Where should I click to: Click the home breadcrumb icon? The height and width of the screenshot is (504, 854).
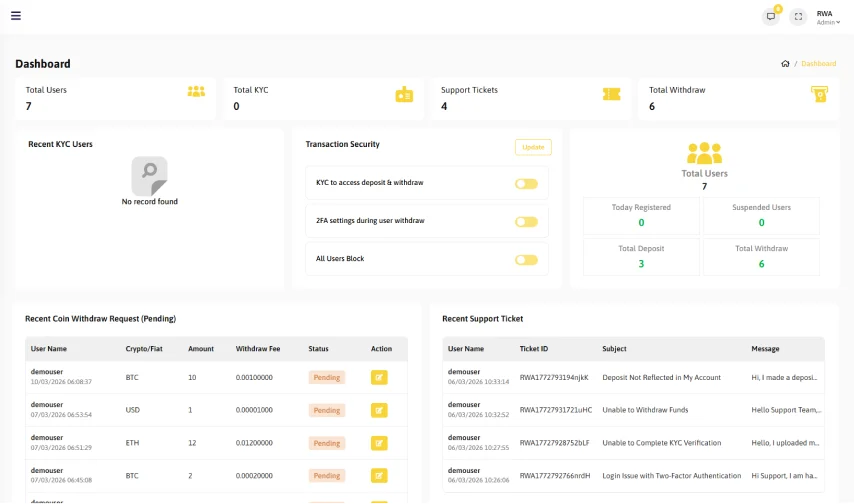point(785,64)
